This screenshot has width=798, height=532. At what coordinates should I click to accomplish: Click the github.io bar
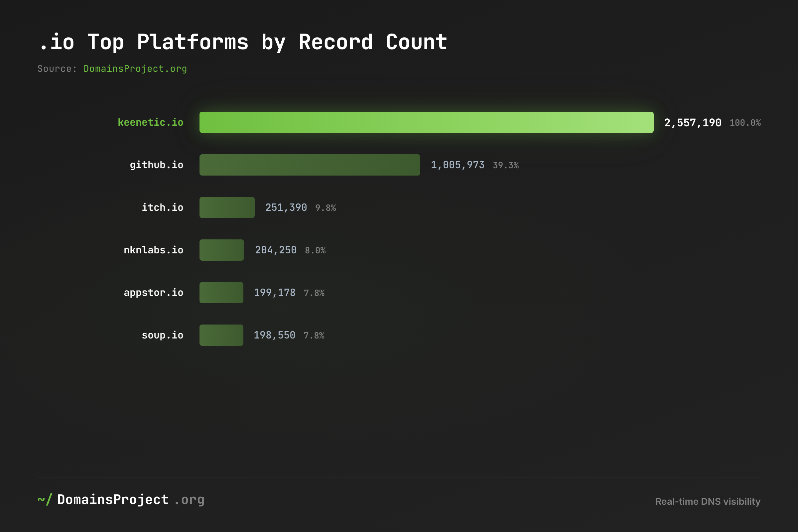310,165
